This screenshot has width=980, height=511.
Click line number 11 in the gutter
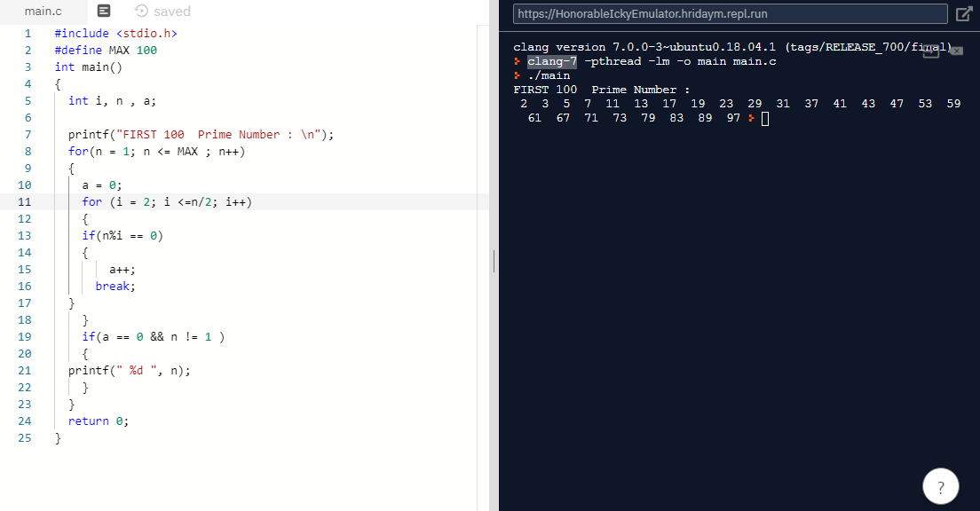(24, 201)
